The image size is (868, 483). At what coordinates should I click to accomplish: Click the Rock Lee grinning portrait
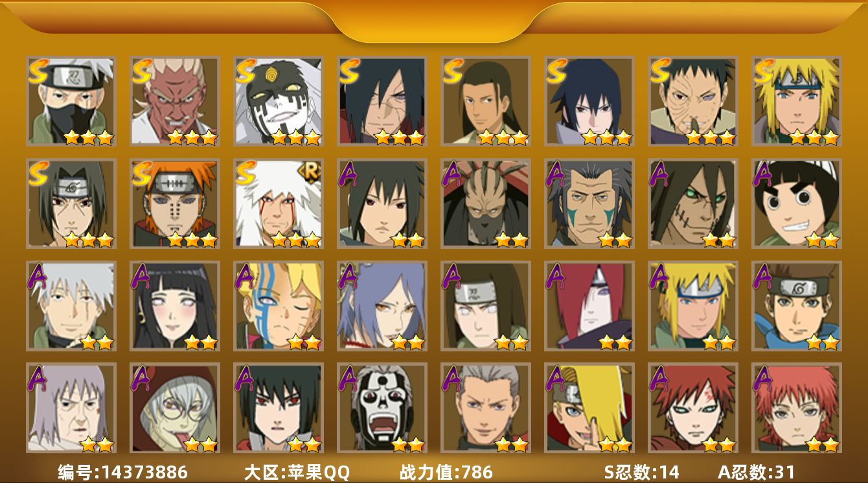(796, 204)
